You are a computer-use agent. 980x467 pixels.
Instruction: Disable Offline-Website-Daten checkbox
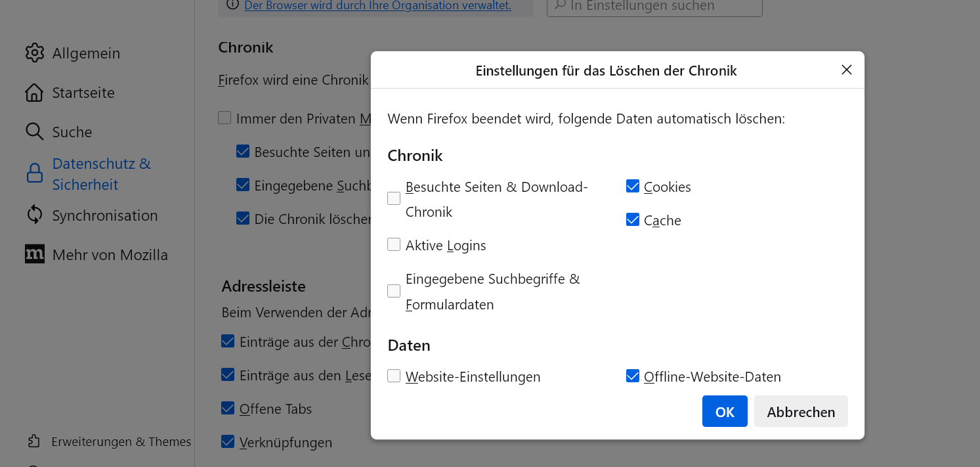point(633,376)
